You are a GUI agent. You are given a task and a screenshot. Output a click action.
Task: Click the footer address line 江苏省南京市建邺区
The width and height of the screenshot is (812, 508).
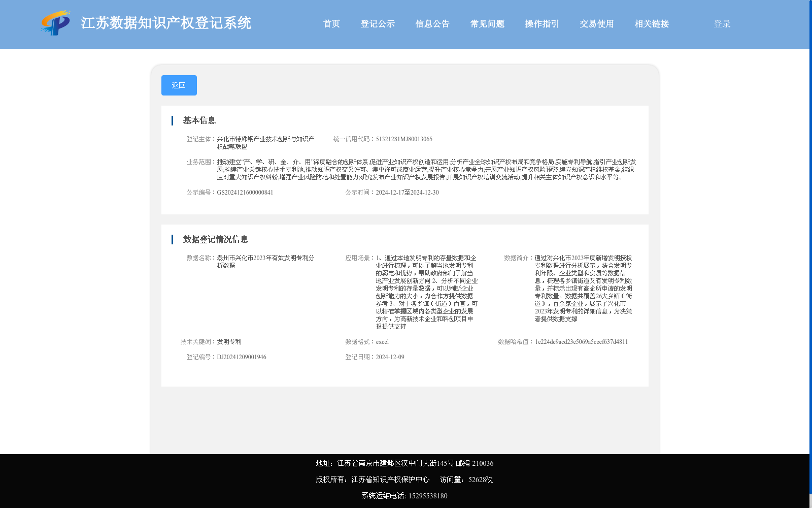(404, 463)
